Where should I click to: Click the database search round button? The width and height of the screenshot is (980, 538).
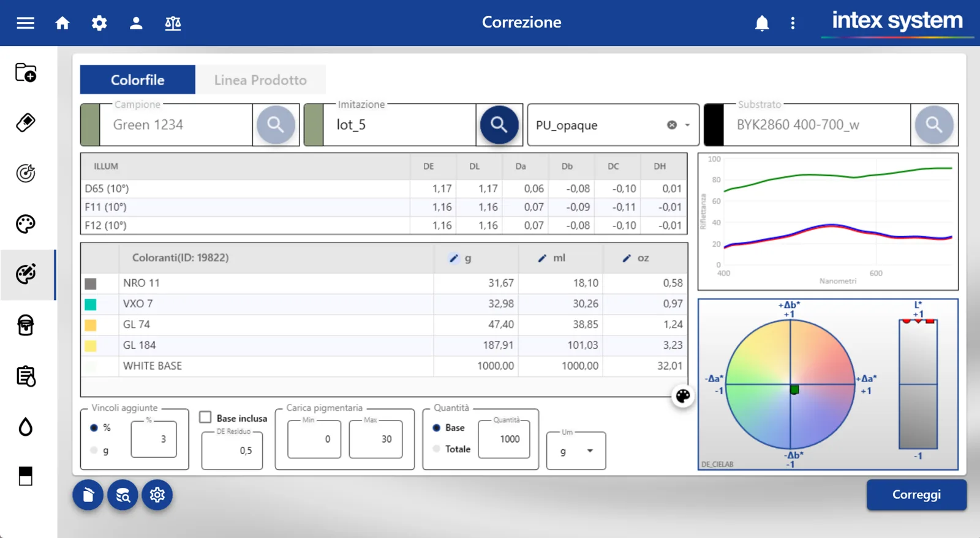pos(123,495)
